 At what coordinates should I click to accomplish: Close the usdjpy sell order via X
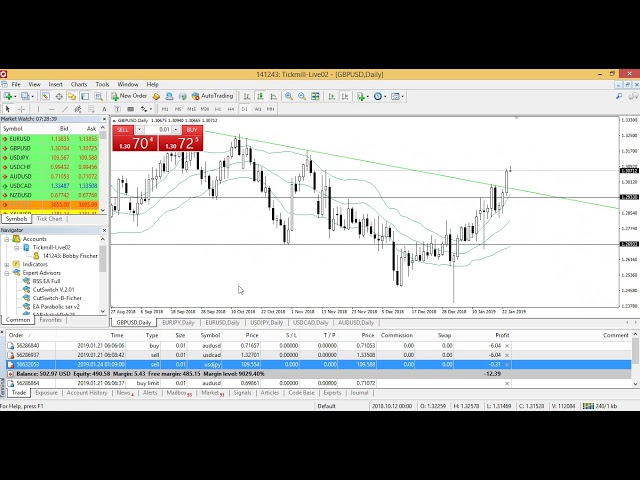(x=507, y=364)
